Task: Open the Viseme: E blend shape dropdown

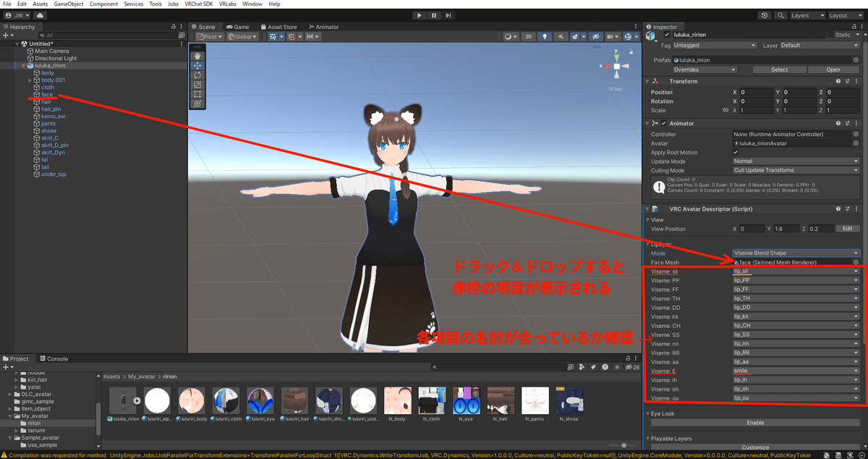Action: click(796, 371)
